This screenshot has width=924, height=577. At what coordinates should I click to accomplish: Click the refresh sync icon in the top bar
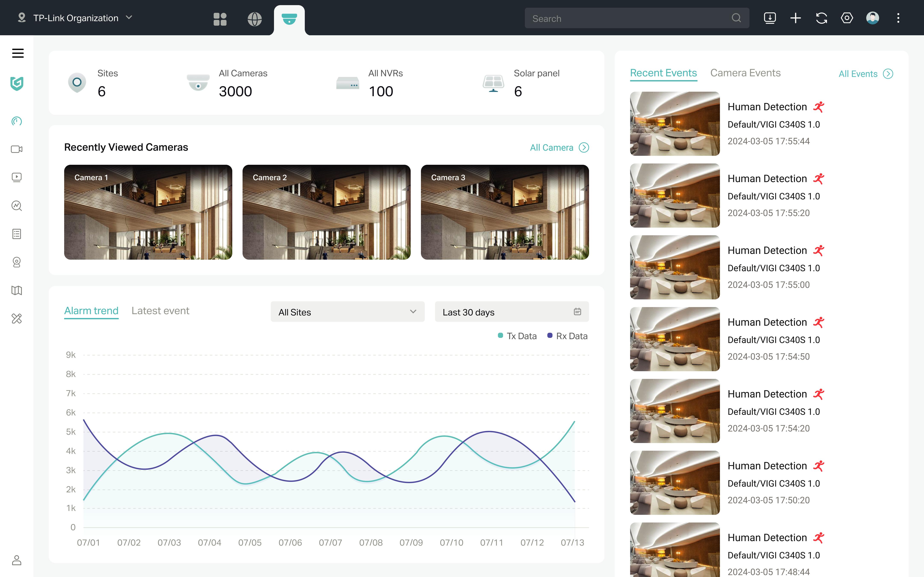(x=821, y=18)
